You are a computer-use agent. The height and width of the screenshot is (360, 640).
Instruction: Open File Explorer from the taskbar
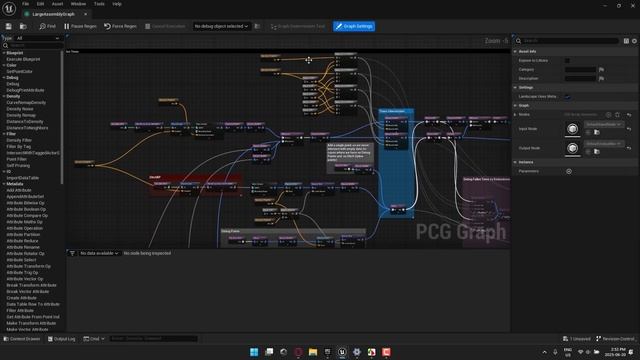313,352
